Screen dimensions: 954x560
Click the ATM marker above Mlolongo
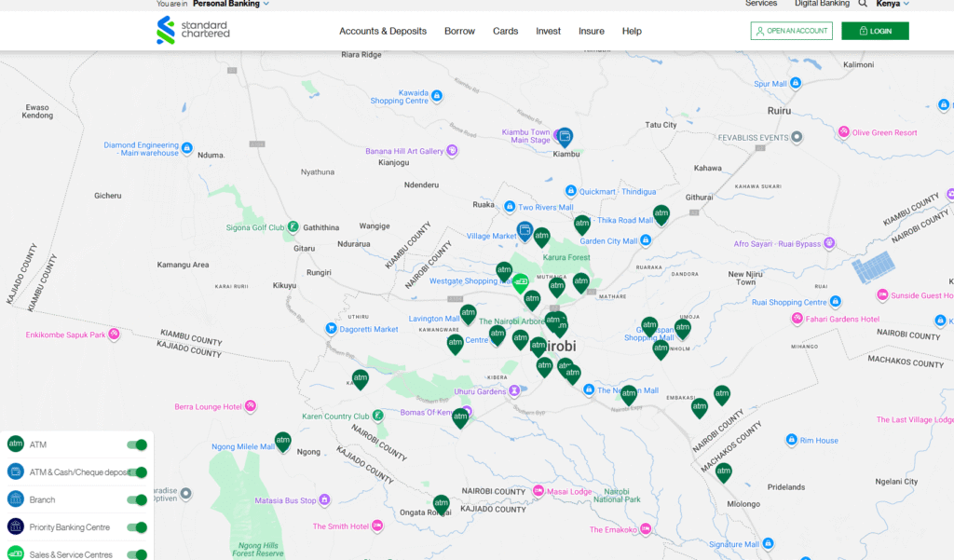(x=723, y=472)
